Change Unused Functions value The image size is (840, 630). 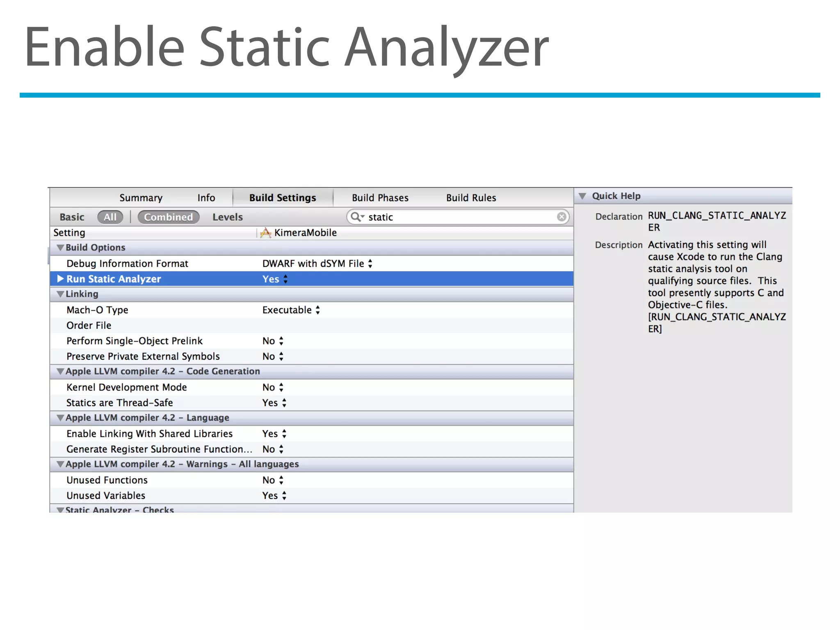pyautogui.click(x=273, y=480)
